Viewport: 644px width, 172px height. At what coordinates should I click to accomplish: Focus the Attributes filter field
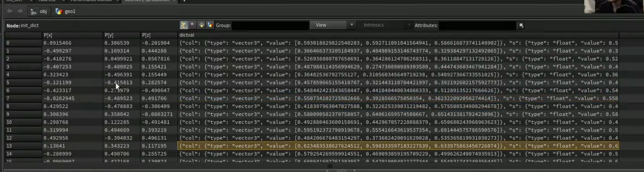[x=477, y=25]
